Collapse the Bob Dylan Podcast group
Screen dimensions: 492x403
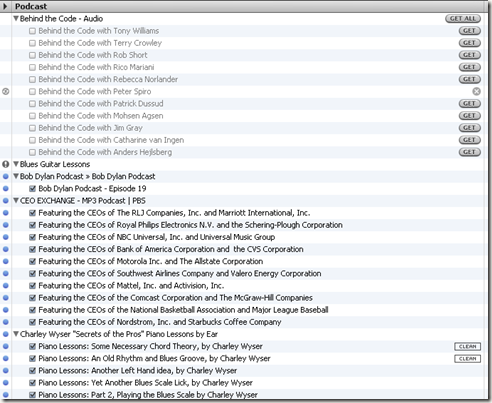coord(16,176)
